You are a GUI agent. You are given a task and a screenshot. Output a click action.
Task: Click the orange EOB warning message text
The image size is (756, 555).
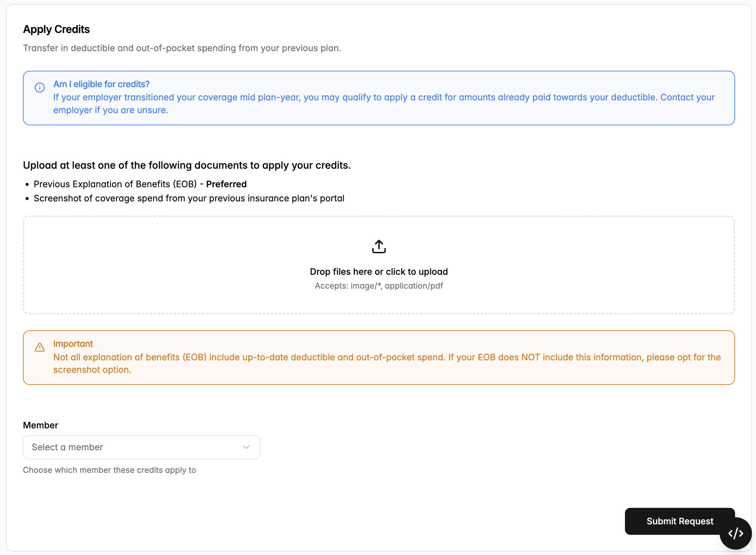(387, 363)
